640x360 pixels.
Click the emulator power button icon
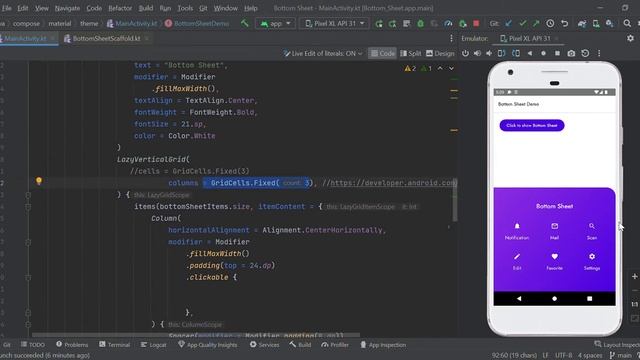click(465, 53)
